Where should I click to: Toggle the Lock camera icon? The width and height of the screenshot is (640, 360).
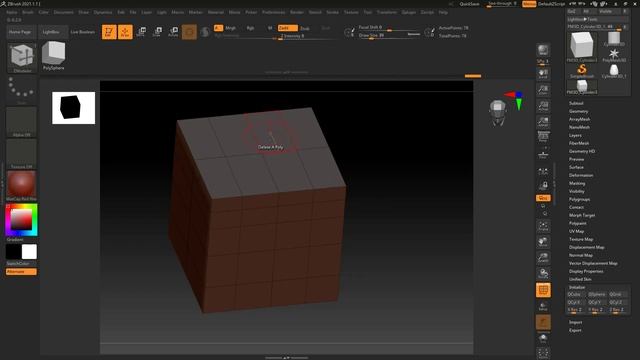pos(543,186)
